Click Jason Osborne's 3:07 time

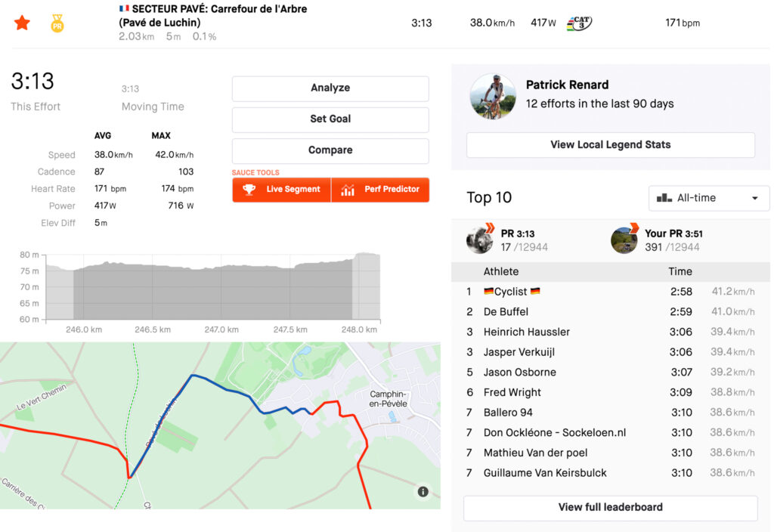click(x=681, y=373)
